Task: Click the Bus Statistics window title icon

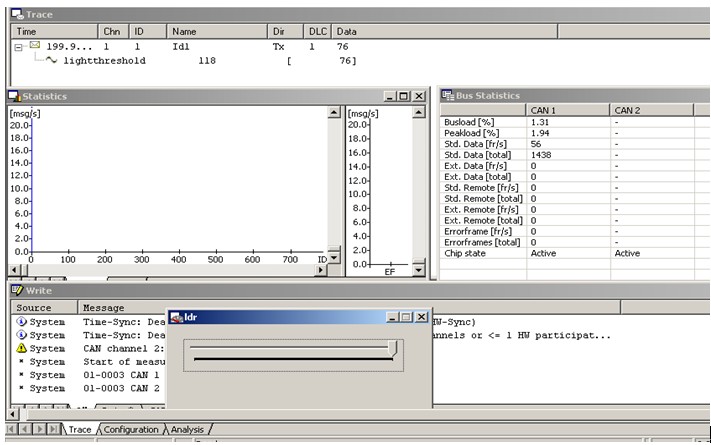Action: coord(448,95)
